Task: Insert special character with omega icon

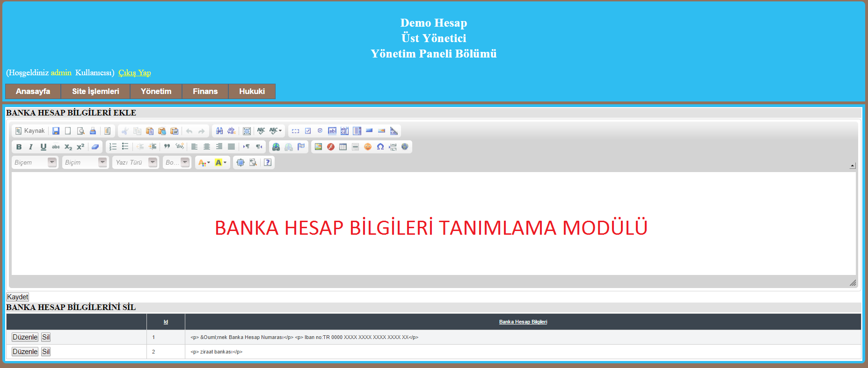Action: 380,147
